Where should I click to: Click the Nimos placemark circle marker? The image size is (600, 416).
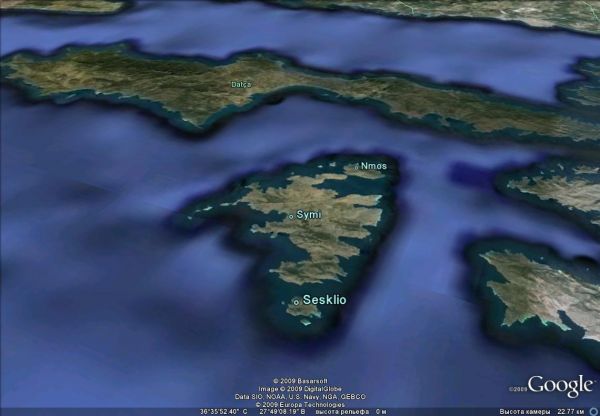tap(356, 166)
